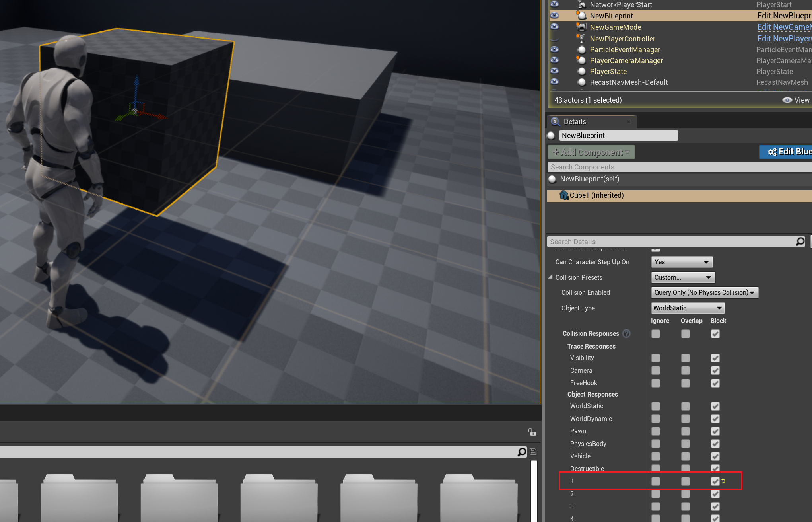The height and width of the screenshot is (522, 812).
Task: Click the Edit NewPlayerController link
Action: pyautogui.click(x=784, y=39)
